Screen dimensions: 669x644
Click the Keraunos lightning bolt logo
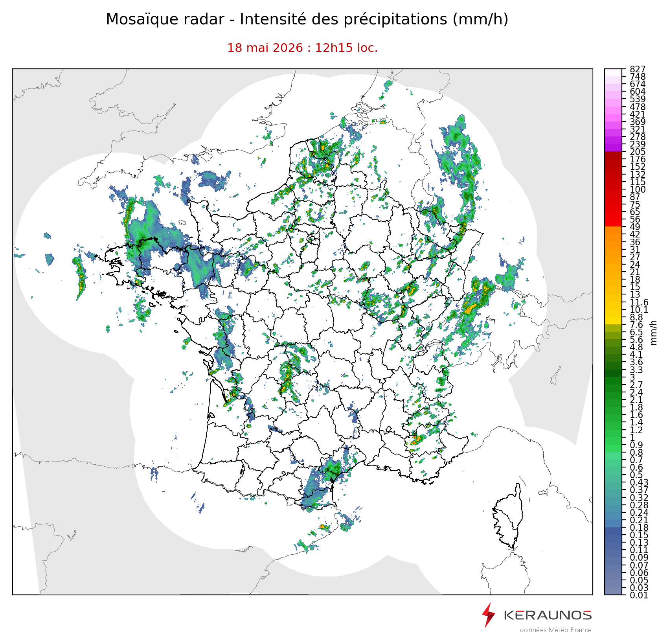pos(489,615)
